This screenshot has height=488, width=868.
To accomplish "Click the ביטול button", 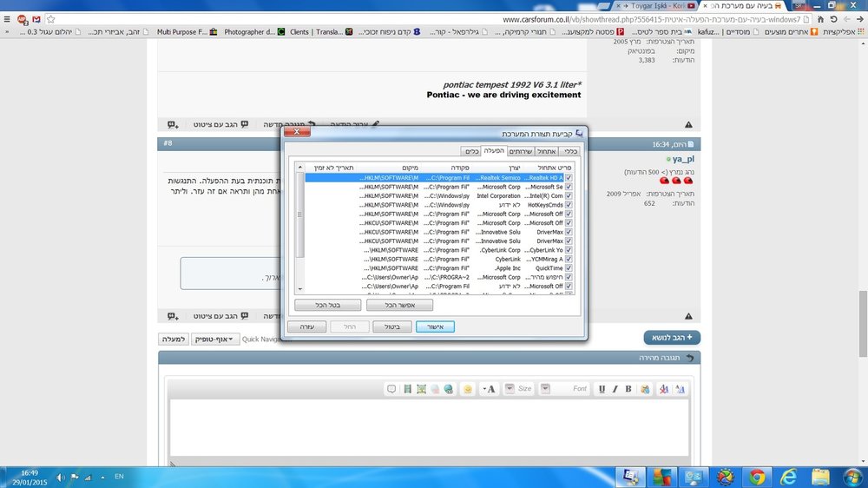I will click(x=392, y=326).
